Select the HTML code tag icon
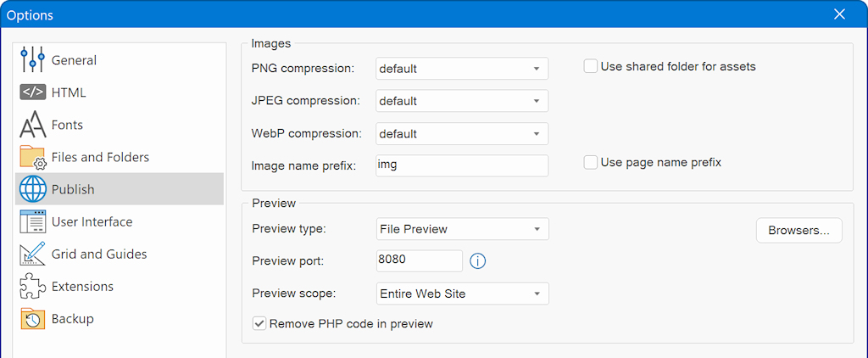Image resolution: width=868 pixels, height=358 pixels. (32, 92)
